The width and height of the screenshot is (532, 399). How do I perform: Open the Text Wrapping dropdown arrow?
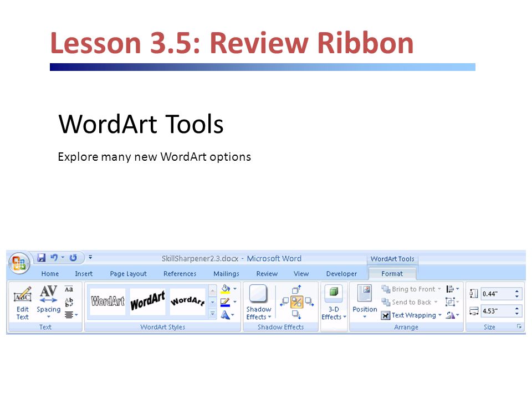pos(439,315)
